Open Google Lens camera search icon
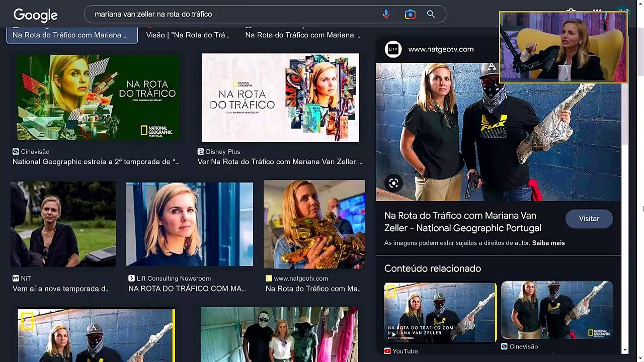This screenshot has height=362, width=644. tap(410, 15)
